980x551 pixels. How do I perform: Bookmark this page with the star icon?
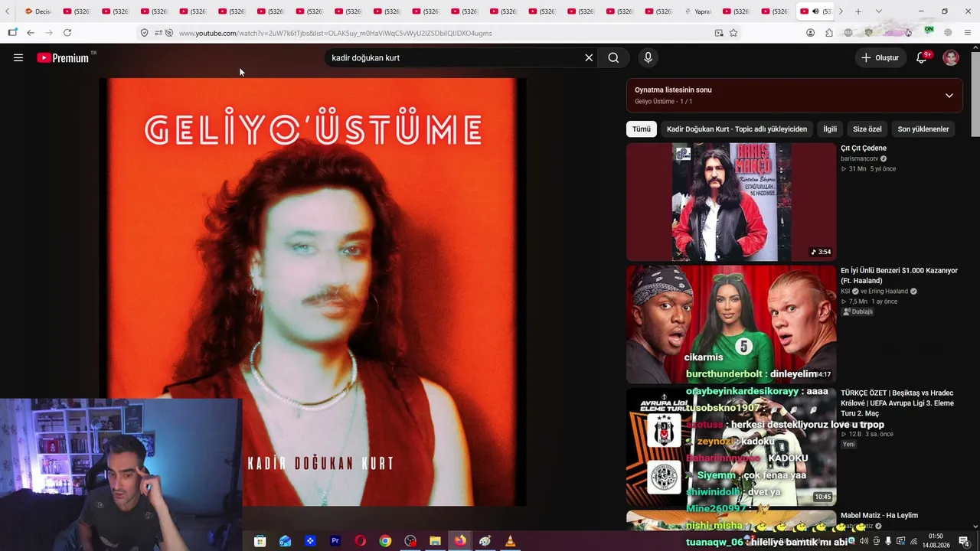(733, 33)
